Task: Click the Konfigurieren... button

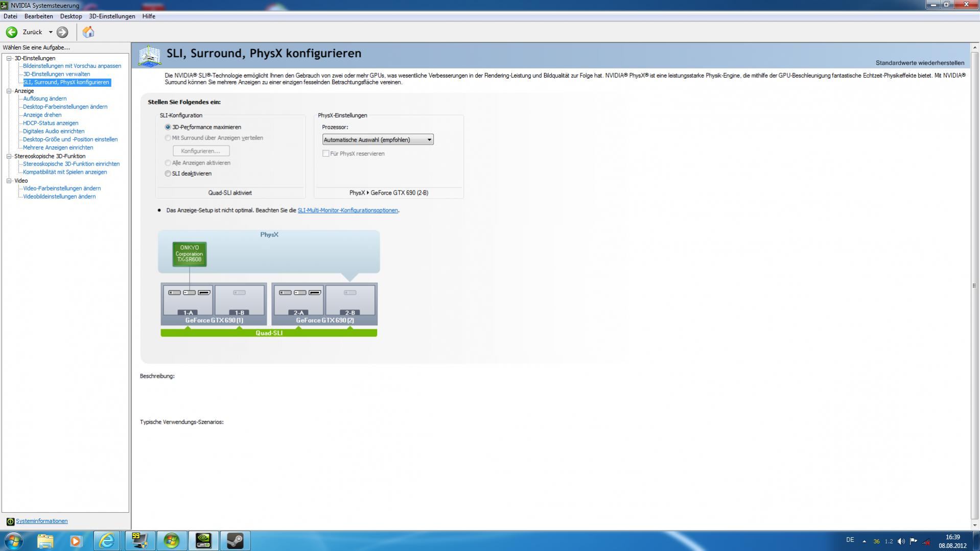Action: (x=201, y=151)
